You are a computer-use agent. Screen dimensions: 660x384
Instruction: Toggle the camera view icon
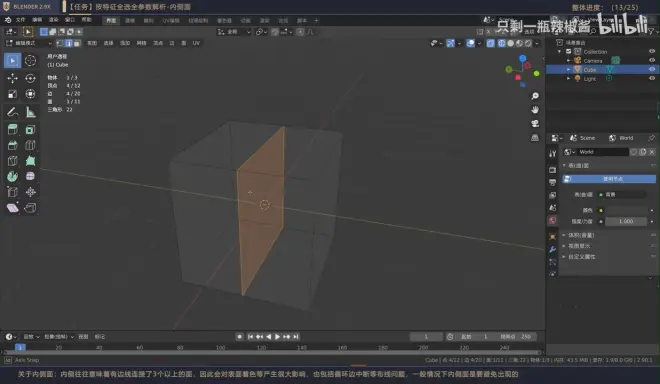pyautogui.click(x=535, y=124)
